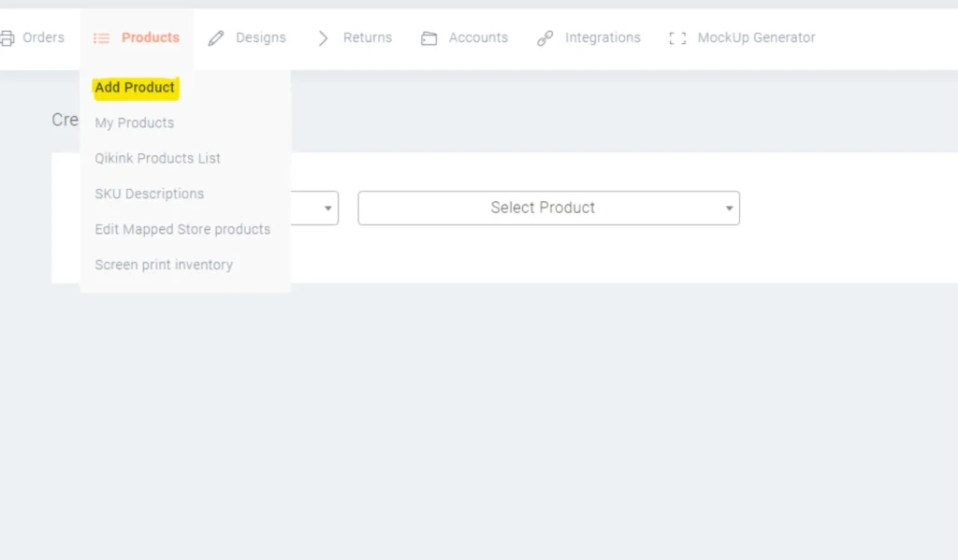Open the Accounts page

[x=478, y=37]
